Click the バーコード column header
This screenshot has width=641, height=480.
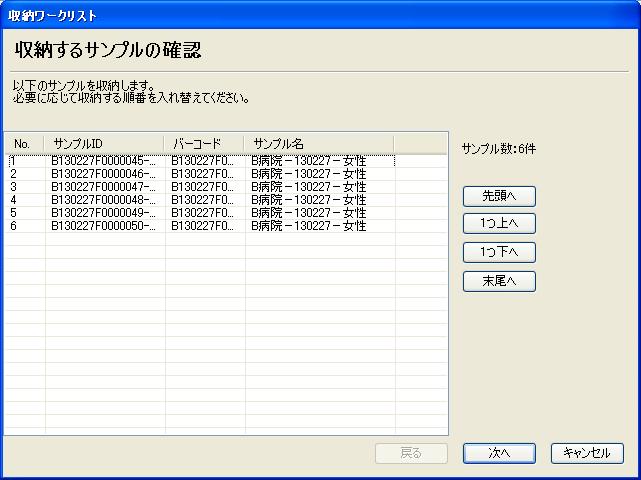204,143
